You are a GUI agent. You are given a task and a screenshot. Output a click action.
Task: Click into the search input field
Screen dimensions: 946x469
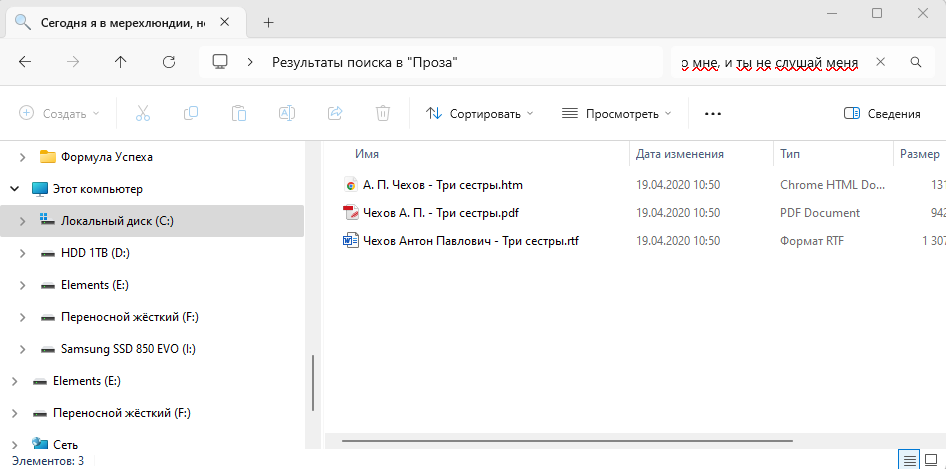(770, 62)
